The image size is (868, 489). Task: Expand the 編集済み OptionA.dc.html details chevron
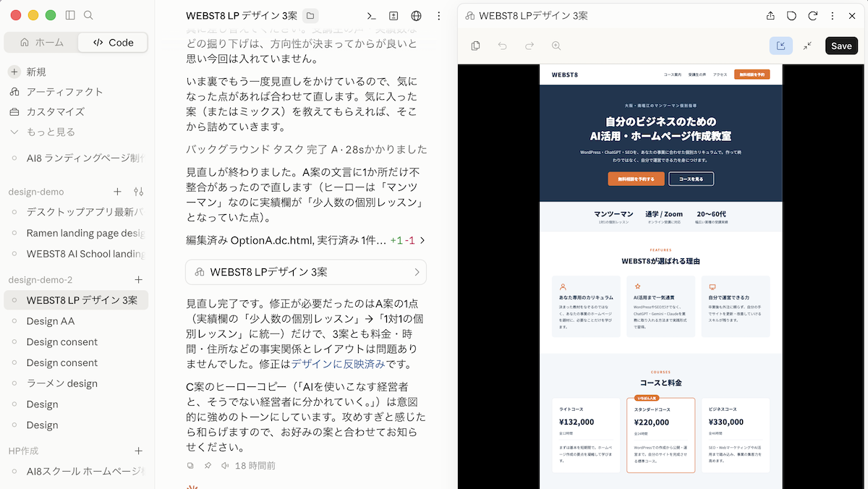click(422, 240)
